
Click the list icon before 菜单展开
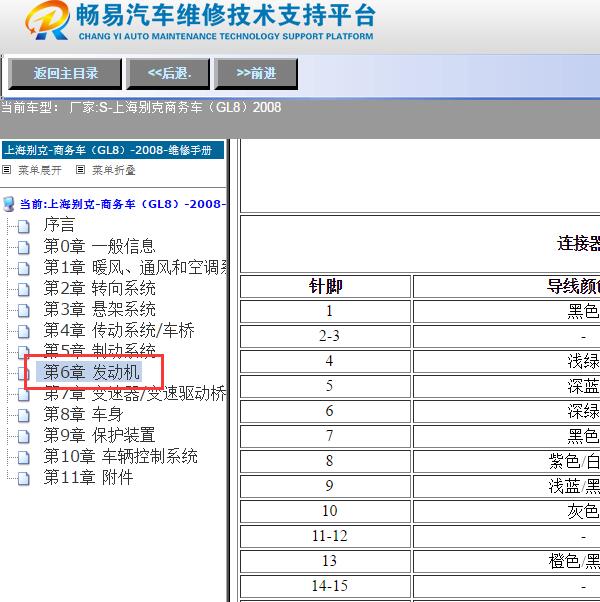(7, 170)
